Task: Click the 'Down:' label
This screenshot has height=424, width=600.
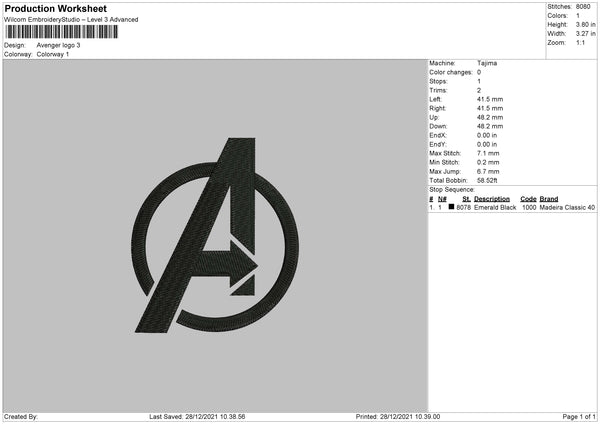Action: pos(438,126)
